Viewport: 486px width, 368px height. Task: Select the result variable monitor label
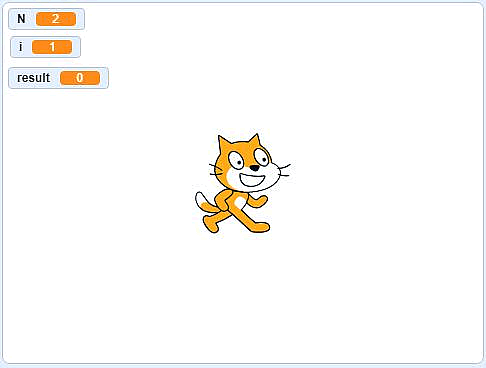click(33, 78)
